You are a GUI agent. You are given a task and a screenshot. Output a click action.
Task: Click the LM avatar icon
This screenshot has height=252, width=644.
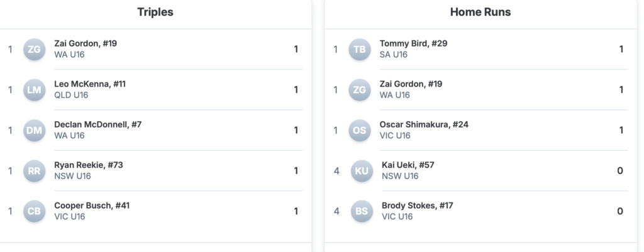click(x=34, y=90)
